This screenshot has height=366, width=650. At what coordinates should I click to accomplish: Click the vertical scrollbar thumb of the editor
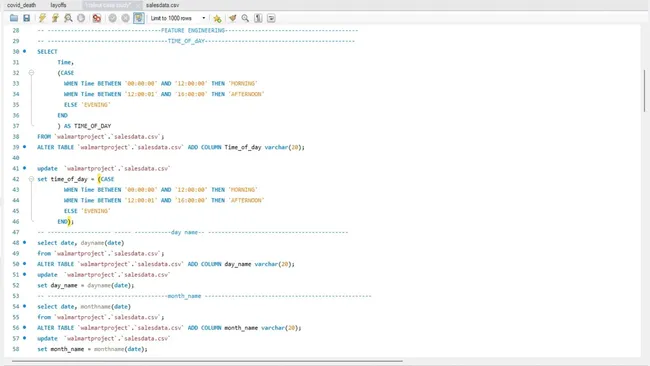[x=644, y=90]
